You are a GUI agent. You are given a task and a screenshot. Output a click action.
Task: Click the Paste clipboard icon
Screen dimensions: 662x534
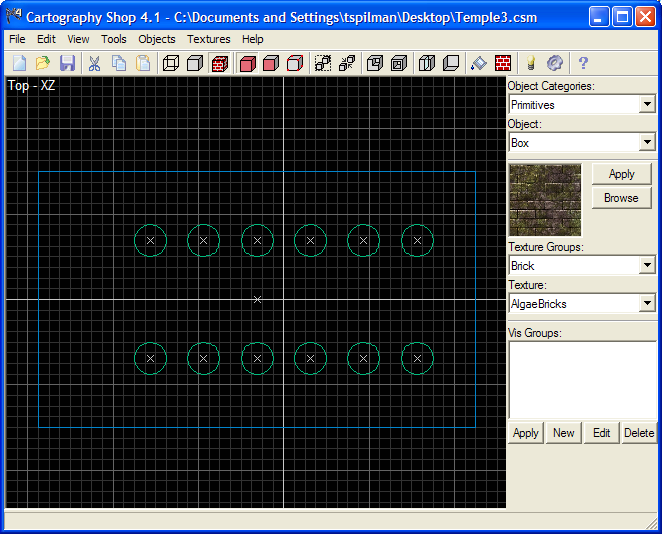pyautogui.click(x=143, y=63)
